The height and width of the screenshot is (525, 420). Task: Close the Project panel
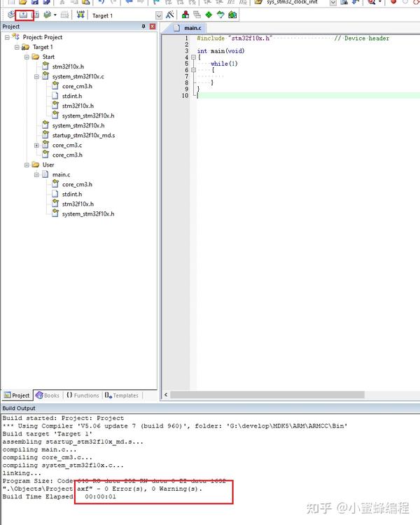[x=153, y=27]
